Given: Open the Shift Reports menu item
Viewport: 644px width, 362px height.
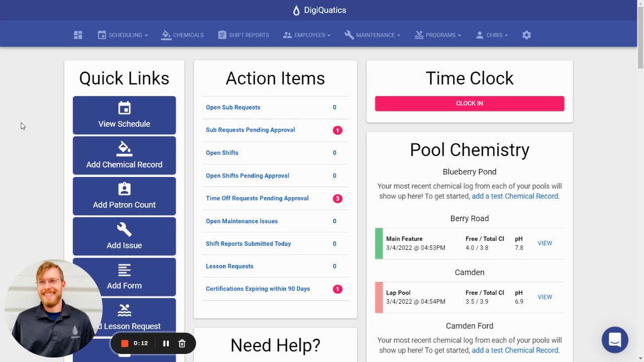Looking at the screenshot, I should click(x=244, y=35).
